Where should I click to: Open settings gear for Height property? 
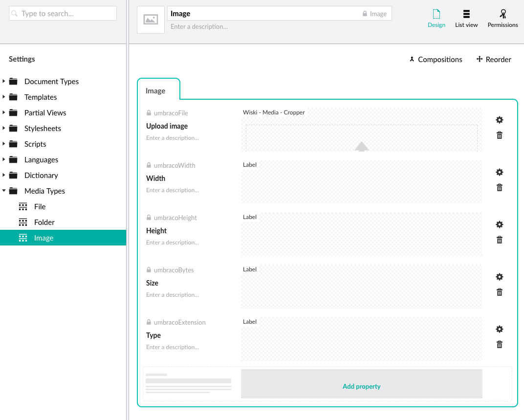(x=499, y=224)
